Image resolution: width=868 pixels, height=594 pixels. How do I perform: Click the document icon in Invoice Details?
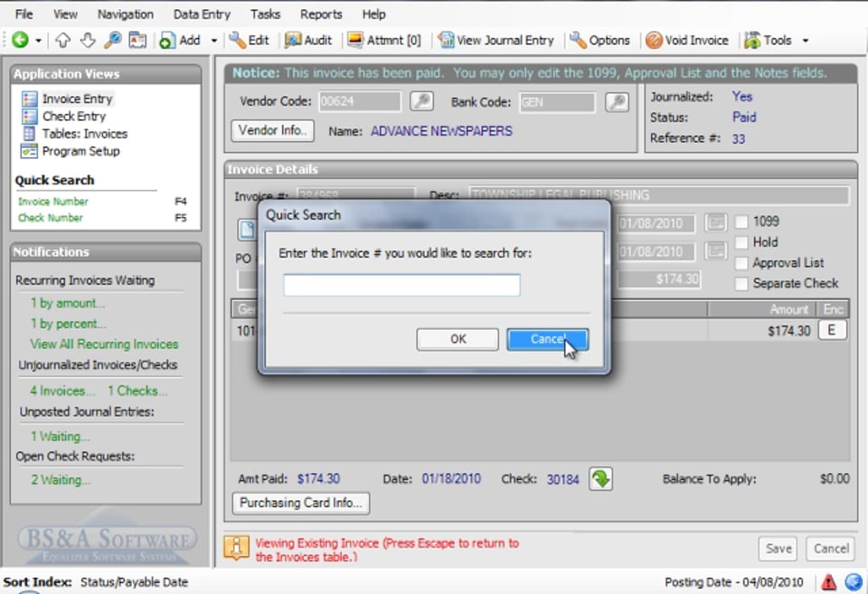[247, 230]
